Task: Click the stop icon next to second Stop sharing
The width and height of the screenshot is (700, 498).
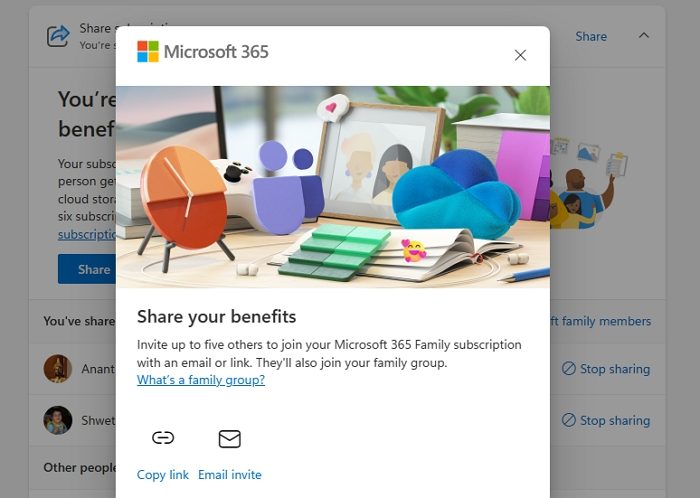Action: tap(568, 420)
